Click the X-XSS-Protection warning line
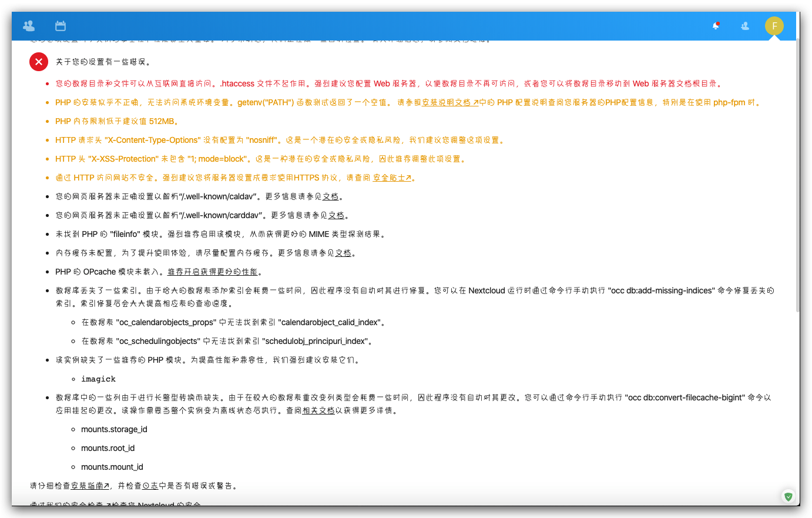 click(x=261, y=159)
